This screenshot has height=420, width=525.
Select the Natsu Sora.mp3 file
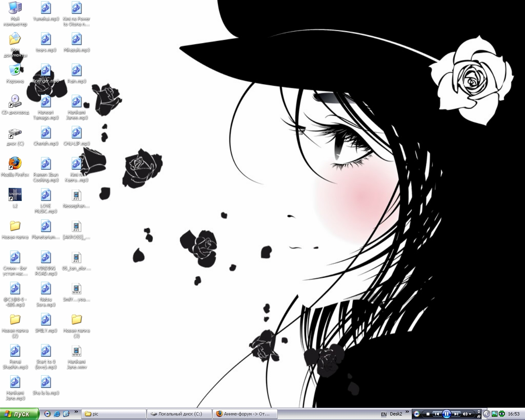(x=46, y=294)
